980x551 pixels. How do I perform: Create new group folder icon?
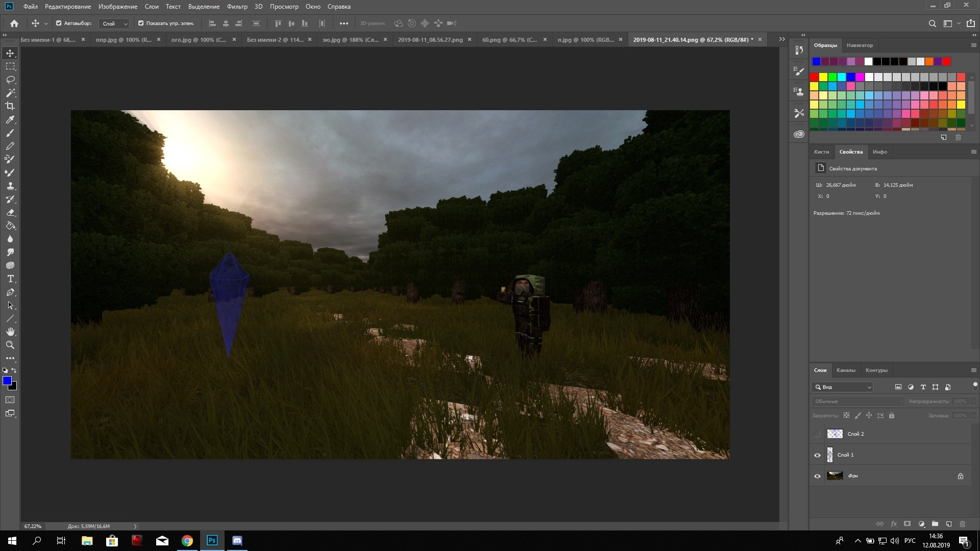point(935,524)
